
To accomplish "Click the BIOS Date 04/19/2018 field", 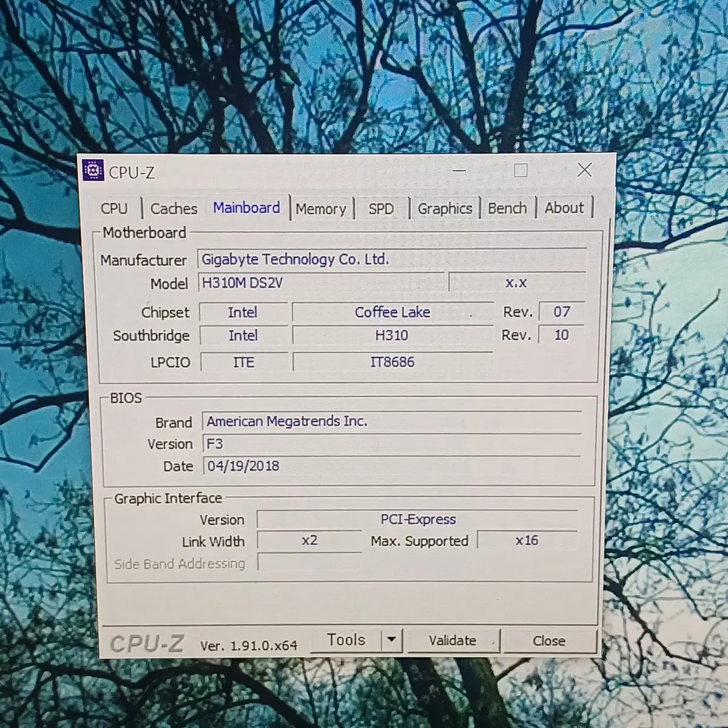I will tap(391, 466).
